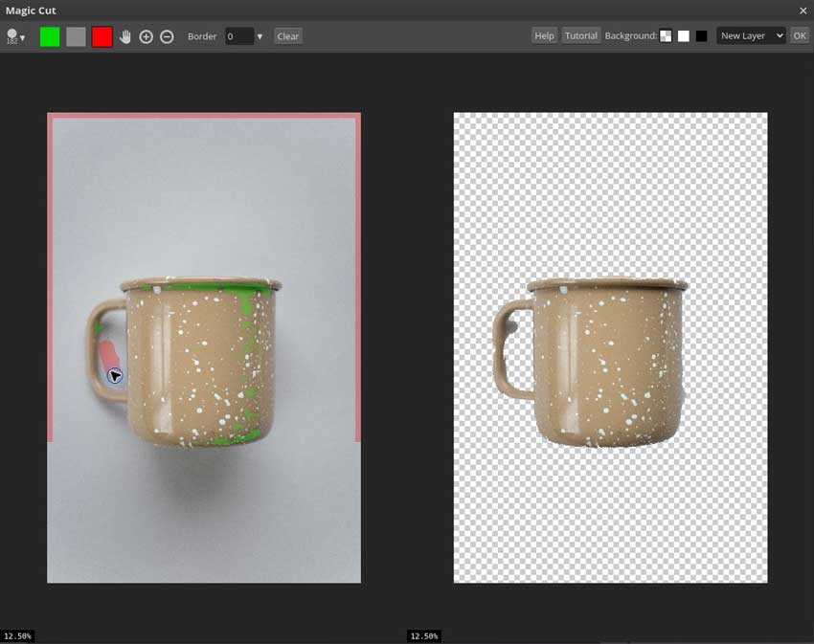The height and width of the screenshot is (644, 814).
Task: Select the green foreground marker
Action: 50,37
